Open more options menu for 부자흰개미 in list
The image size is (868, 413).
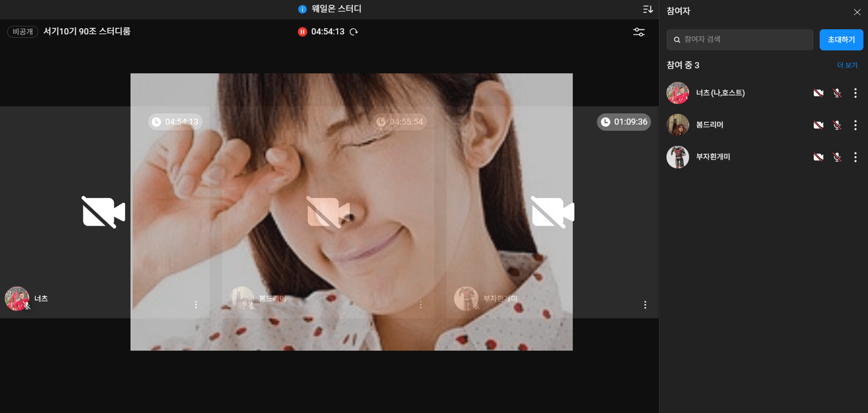pyautogui.click(x=855, y=157)
